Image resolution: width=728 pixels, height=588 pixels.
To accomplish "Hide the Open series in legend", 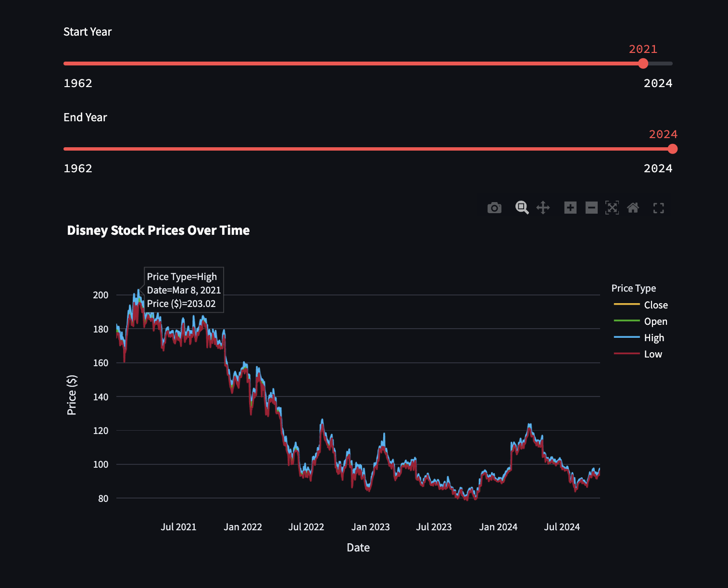I will [x=655, y=321].
